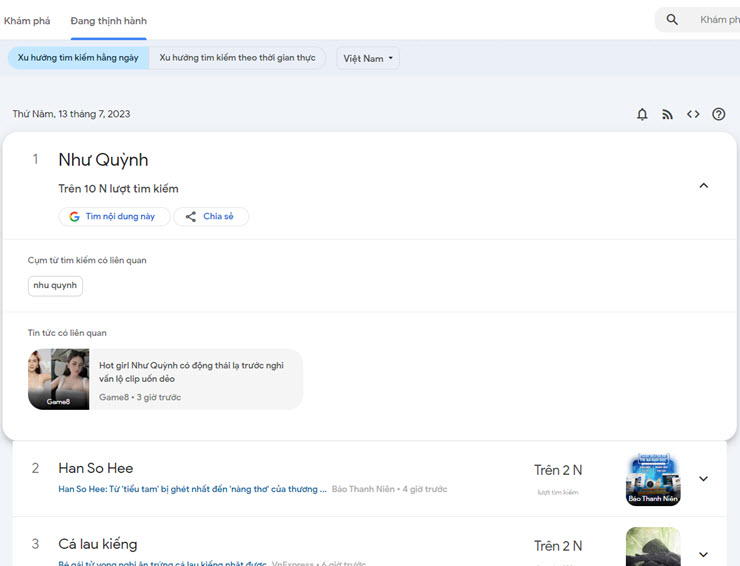This screenshot has height=566, width=740.
Task: Switch to Xu hướng tìm kiếm hằng ngày
Action: [78, 58]
